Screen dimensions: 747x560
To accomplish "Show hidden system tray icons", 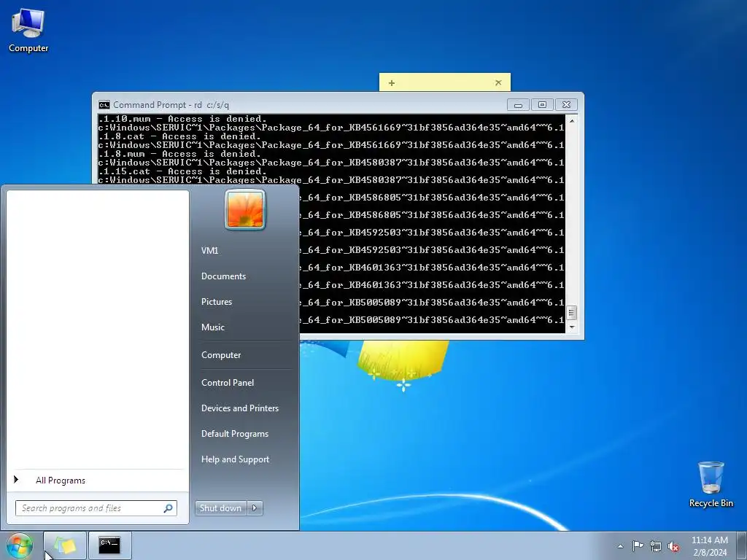I will pyautogui.click(x=620, y=546).
